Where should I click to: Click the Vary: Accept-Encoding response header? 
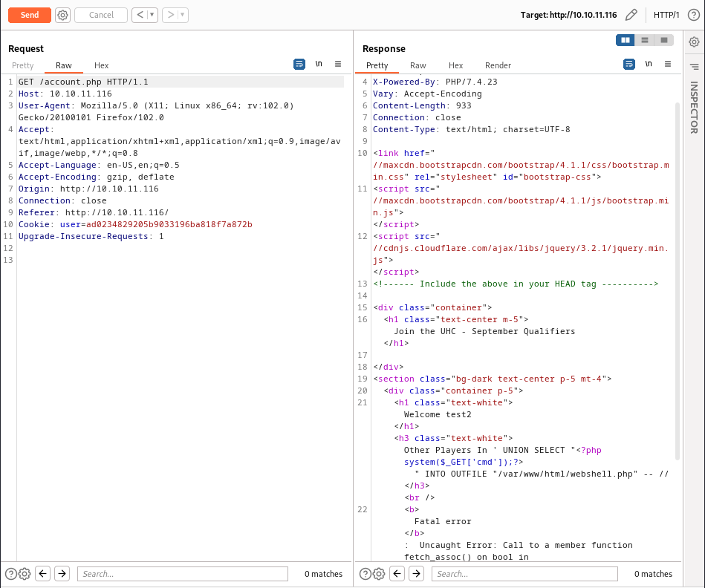[427, 94]
